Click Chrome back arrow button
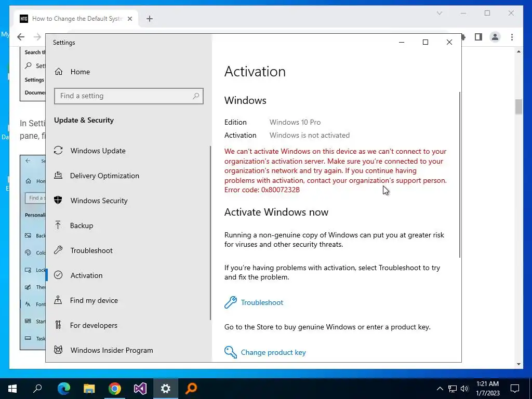The width and height of the screenshot is (532, 399). [21, 37]
